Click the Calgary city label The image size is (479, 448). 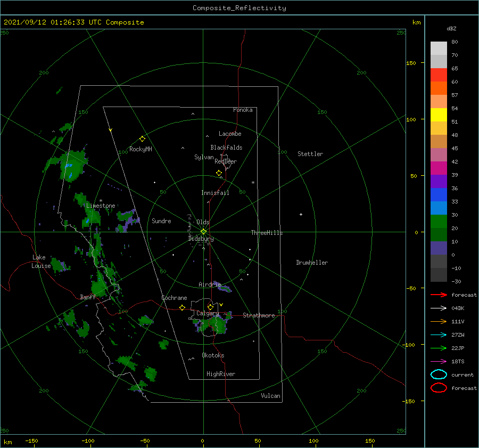coord(208,313)
